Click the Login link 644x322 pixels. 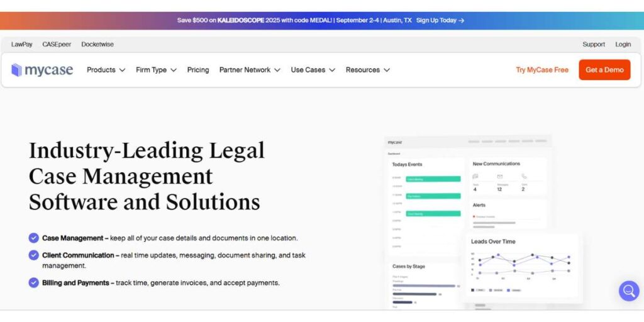point(623,45)
